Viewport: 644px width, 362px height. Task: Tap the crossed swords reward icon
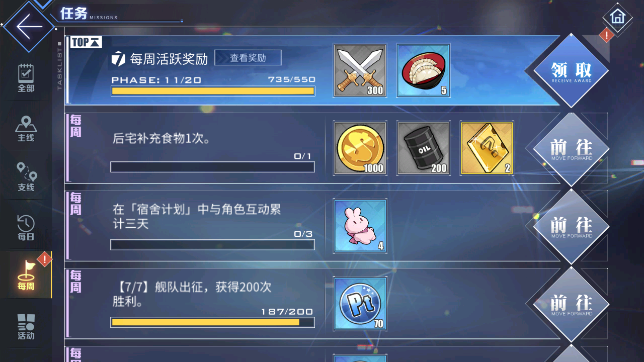[x=360, y=70]
